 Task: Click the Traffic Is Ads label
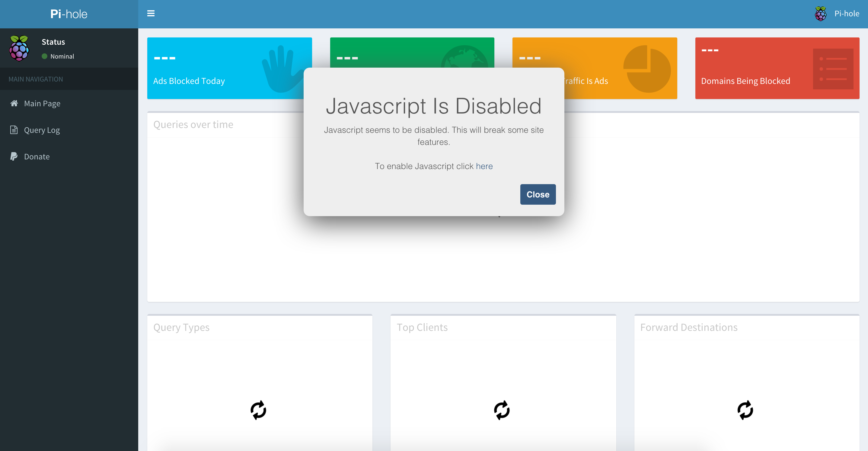point(586,81)
